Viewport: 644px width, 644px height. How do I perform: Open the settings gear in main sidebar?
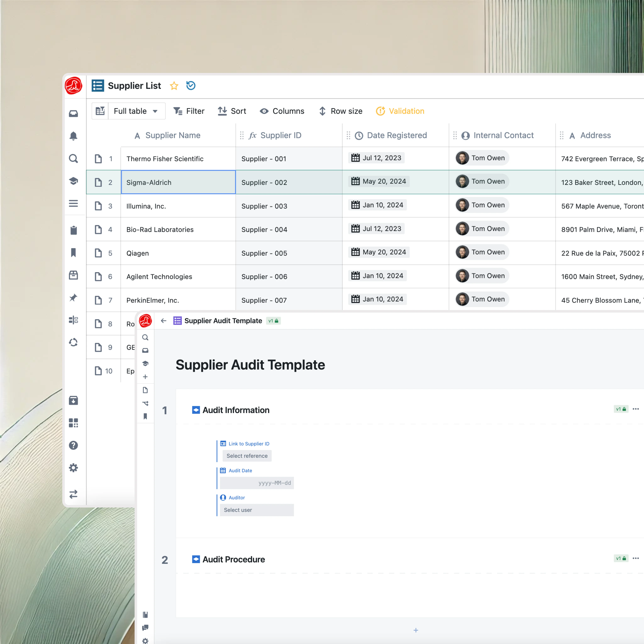pyautogui.click(x=73, y=468)
